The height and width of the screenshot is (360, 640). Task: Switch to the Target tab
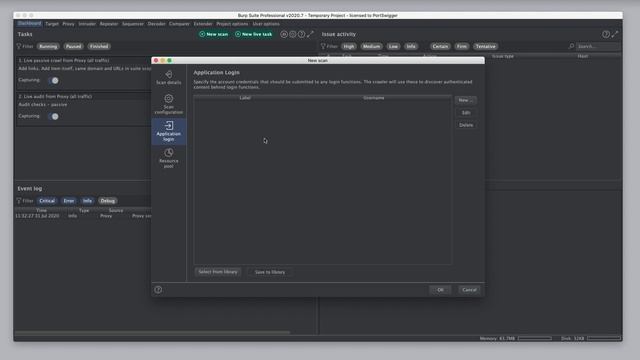[52, 24]
